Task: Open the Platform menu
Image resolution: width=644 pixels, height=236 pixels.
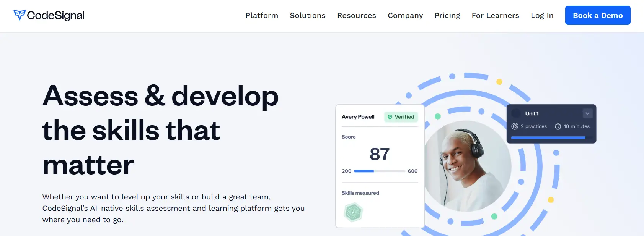Action: [262, 15]
